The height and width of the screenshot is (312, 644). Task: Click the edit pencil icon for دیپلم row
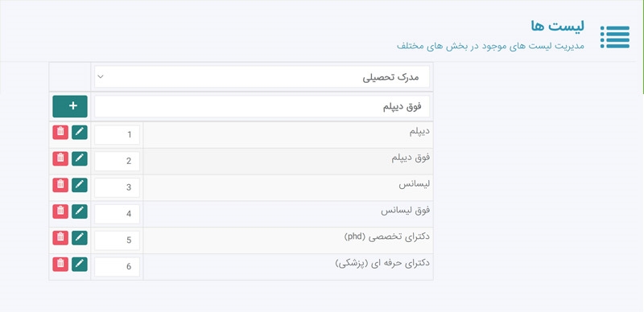[80, 133]
